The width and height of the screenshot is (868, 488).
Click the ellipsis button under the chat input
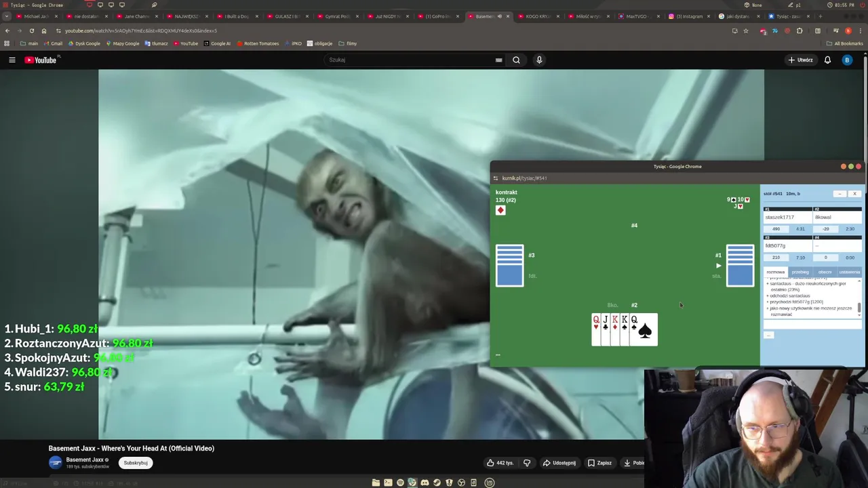(x=768, y=335)
